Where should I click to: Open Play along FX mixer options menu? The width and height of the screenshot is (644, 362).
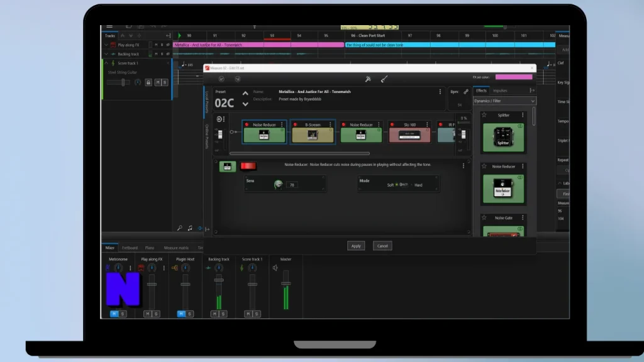(164, 268)
